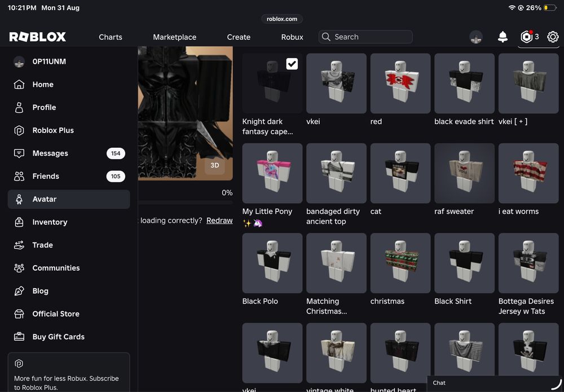Click the Official Store icon
564x392 pixels.
[x=19, y=314]
